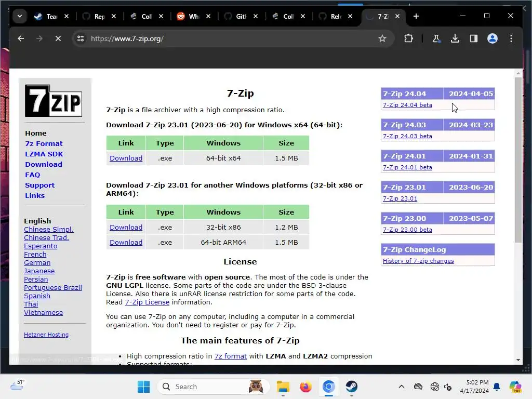Viewport: 532px width, 399px height.
Task: Open the 7-Zip 23.01 news link
Action: [400, 198]
